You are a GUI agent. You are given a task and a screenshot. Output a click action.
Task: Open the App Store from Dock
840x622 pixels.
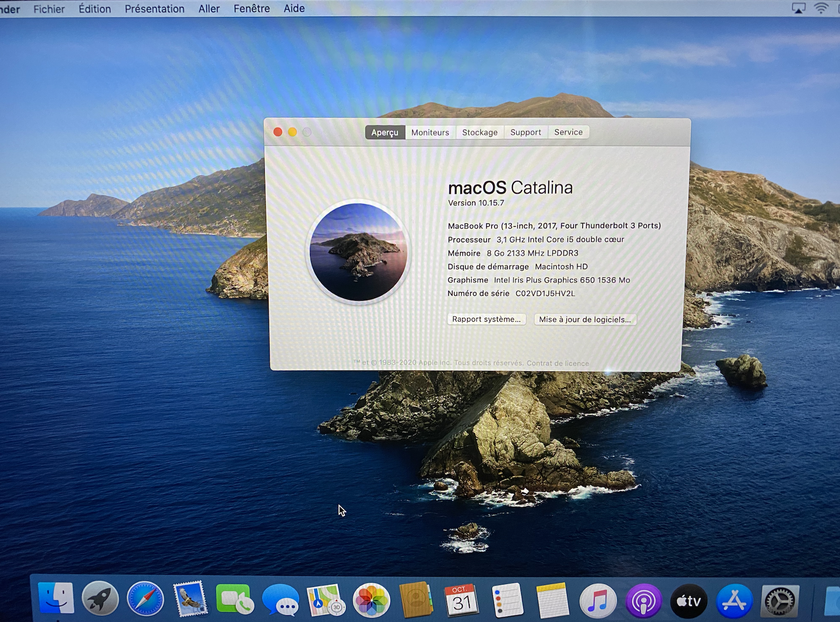pos(734,602)
